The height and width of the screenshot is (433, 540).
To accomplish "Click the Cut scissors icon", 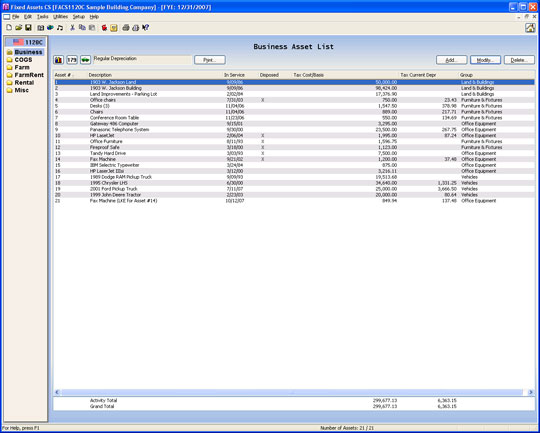I will coord(72,28).
